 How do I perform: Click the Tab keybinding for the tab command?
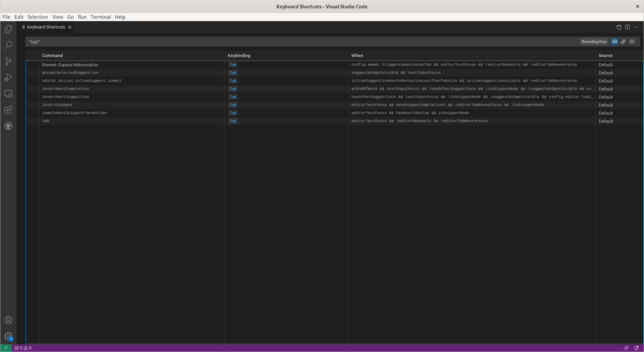[233, 121]
